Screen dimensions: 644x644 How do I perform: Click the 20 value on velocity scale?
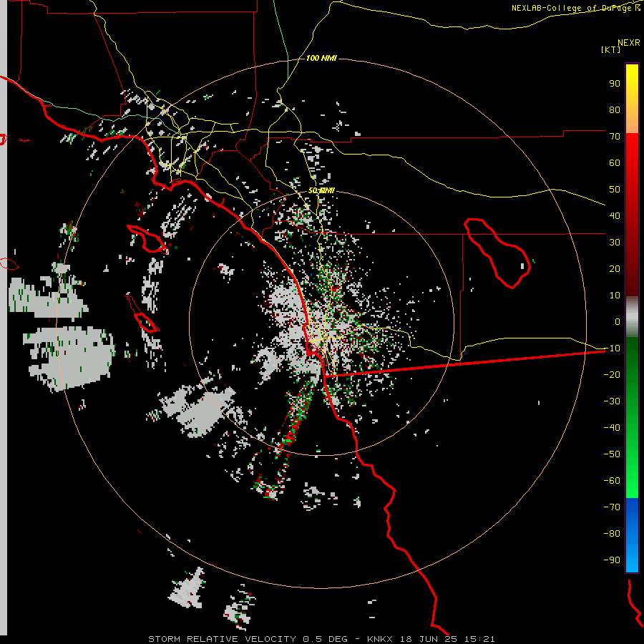(x=615, y=268)
